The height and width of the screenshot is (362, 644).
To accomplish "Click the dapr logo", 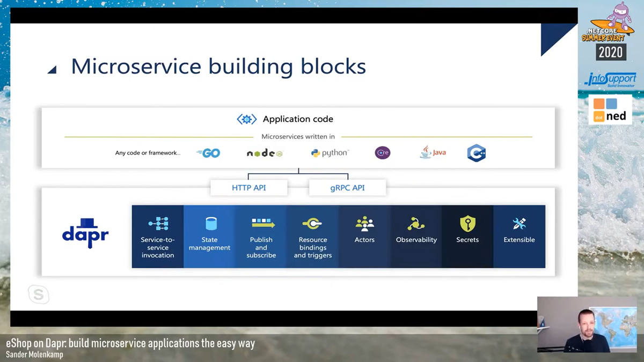I will 85,233.
